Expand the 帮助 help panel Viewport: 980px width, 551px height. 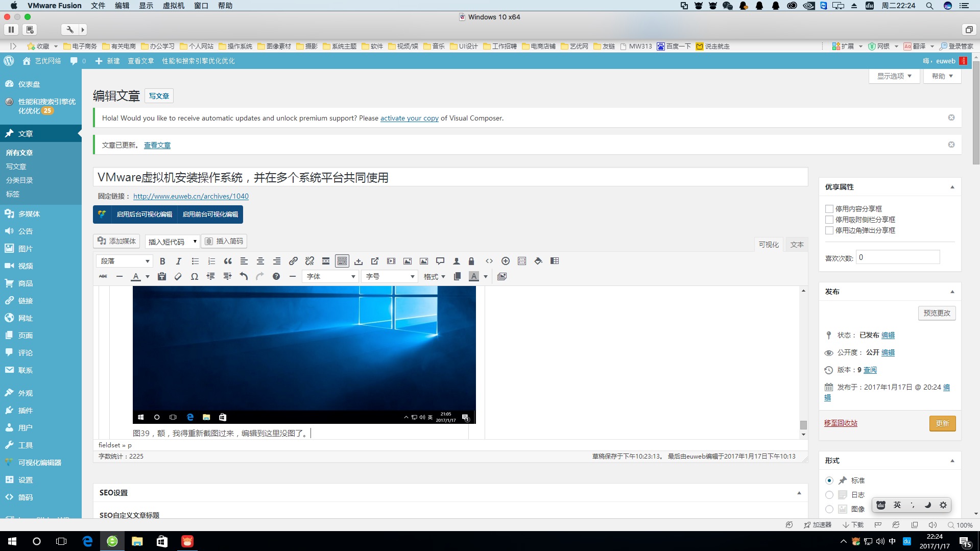pos(942,76)
